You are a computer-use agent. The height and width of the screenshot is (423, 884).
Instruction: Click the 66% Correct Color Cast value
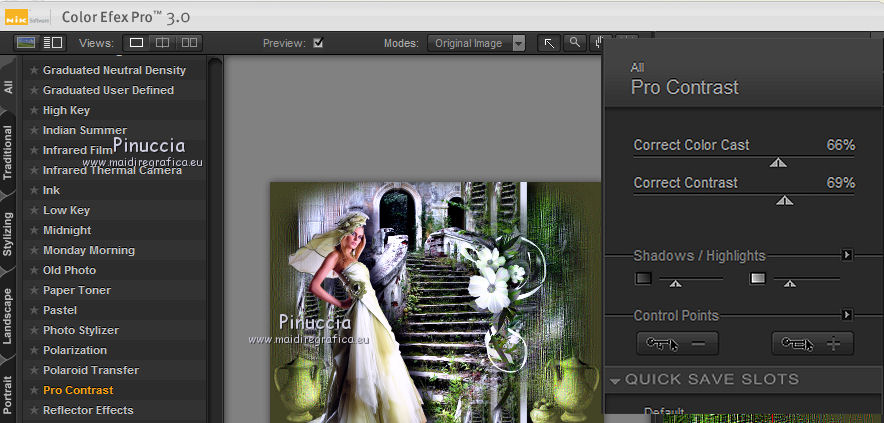(x=841, y=145)
